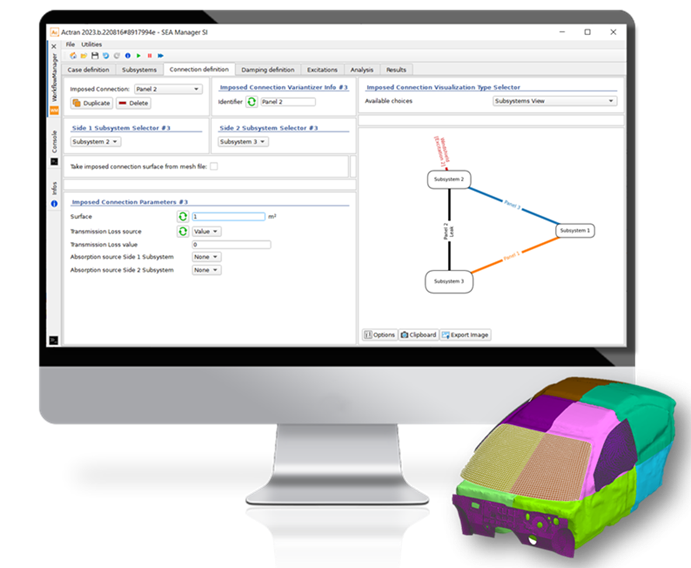Open the Excitations tab

(322, 70)
